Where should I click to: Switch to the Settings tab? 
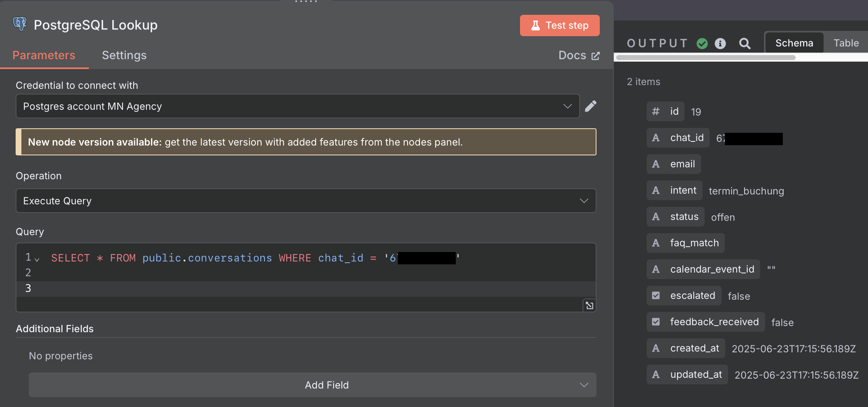click(x=124, y=55)
